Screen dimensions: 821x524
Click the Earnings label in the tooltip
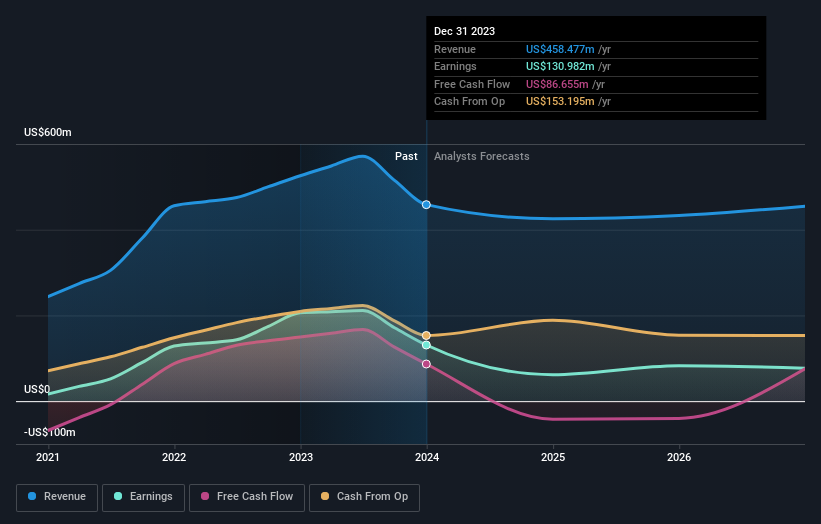455,66
